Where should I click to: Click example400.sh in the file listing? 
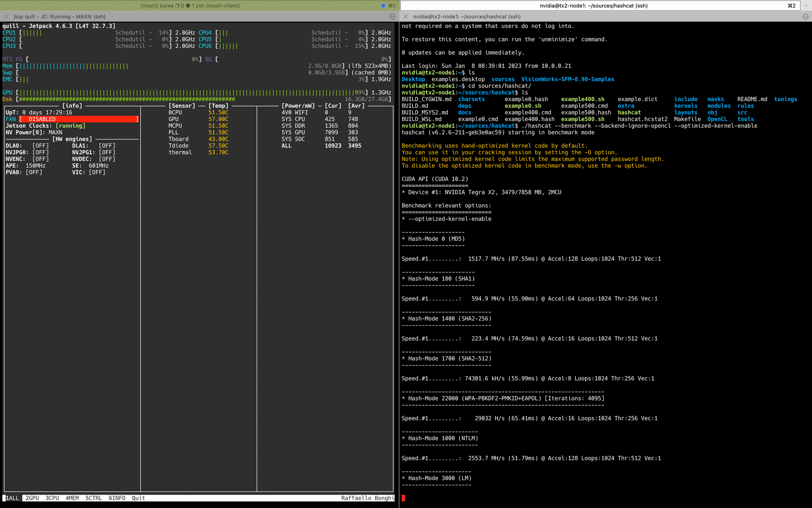pyautogui.click(x=583, y=99)
